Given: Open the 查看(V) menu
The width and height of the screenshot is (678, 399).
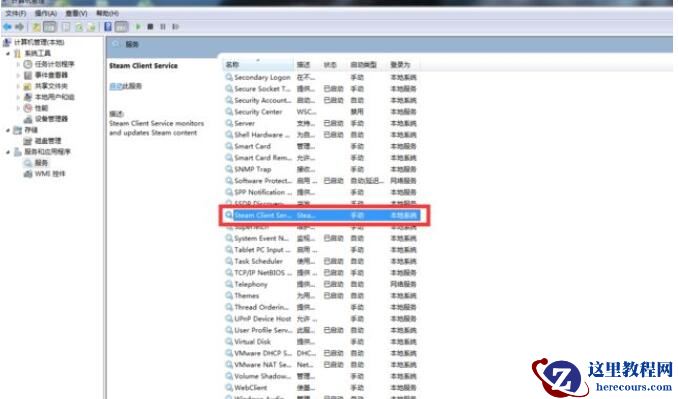Looking at the screenshot, I should [76, 13].
